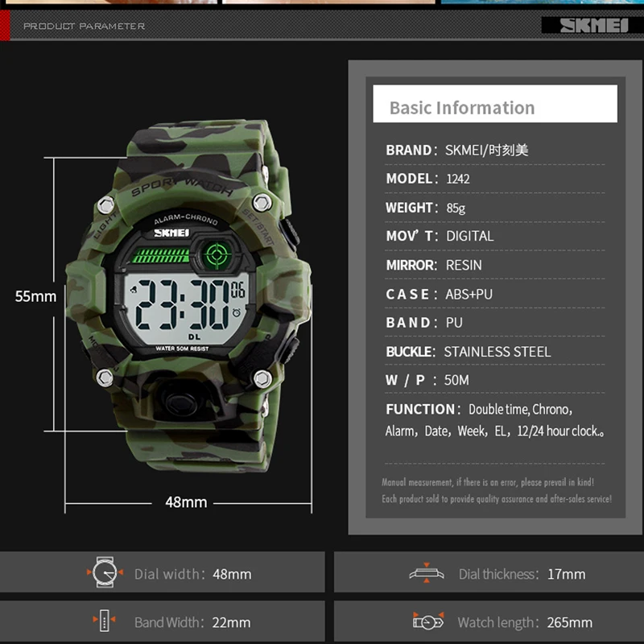Click the Dial width: 48mm value
The width and height of the screenshot is (644, 644).
click(232, 574)
